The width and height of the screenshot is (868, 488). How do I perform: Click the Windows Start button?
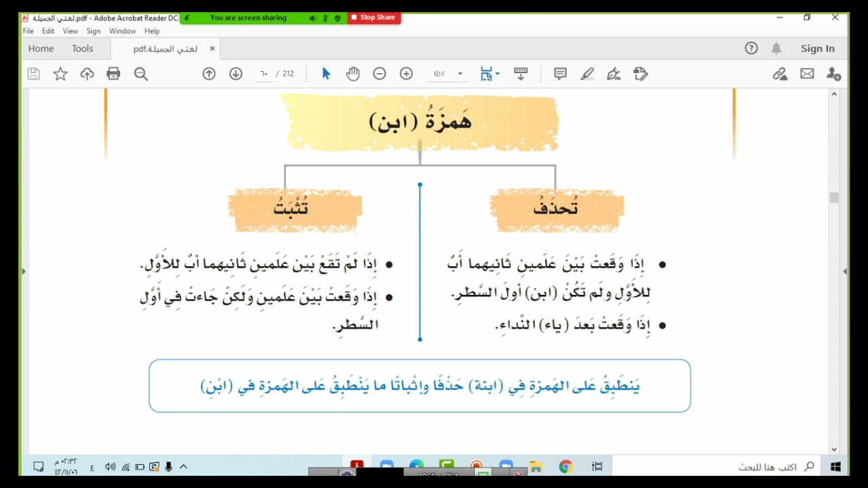(835, 466)
